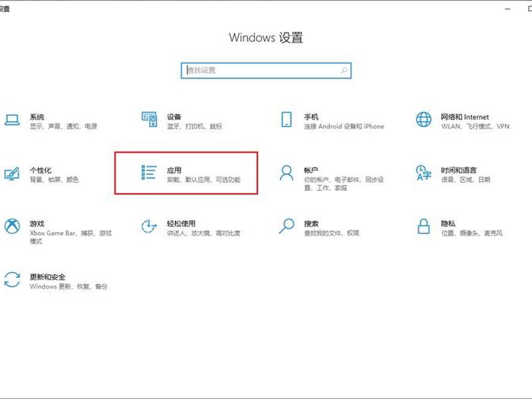
Task: Open the 轻松使用 settings title
Action: coord(181,223)
